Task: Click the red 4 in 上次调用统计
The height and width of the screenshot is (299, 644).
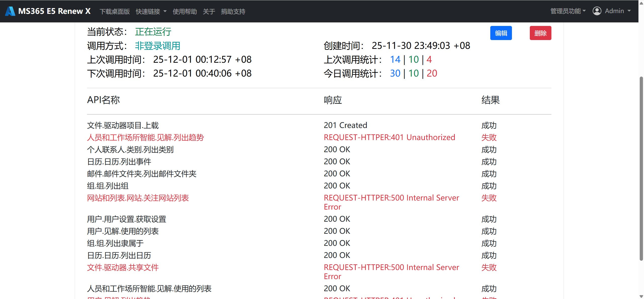Action: (x=429, y=60)
